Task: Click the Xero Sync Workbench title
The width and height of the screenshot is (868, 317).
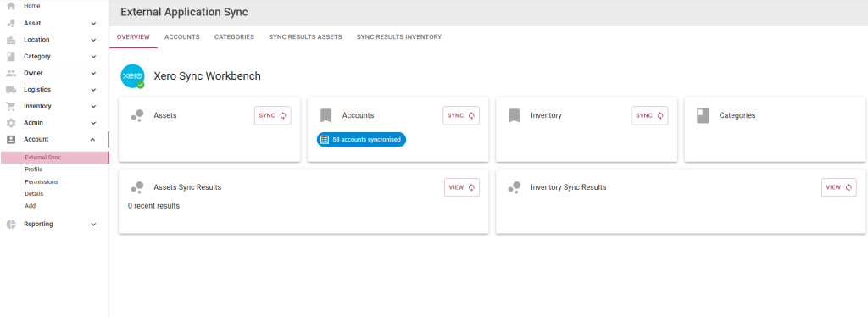Action: tap(207, 76)
